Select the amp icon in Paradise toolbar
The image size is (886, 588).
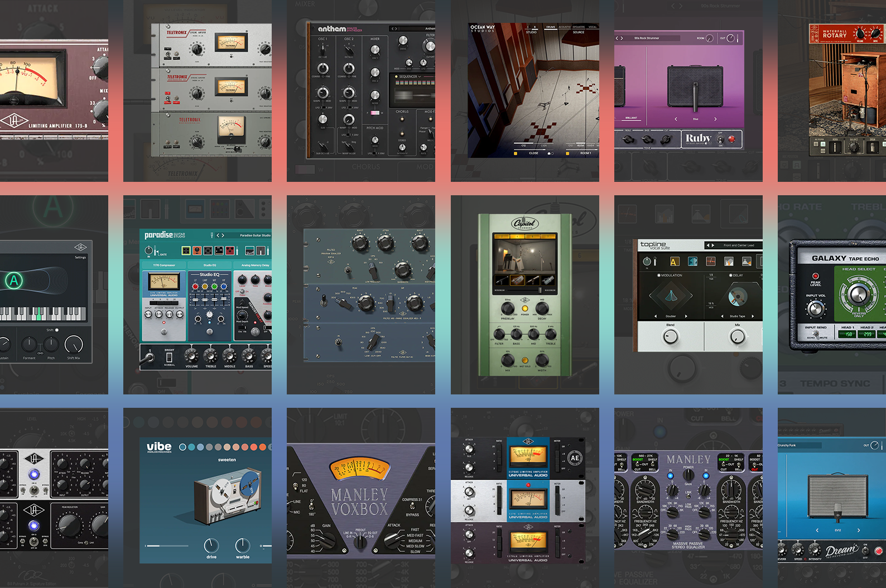pyautogui.click(x=249, y=250)
